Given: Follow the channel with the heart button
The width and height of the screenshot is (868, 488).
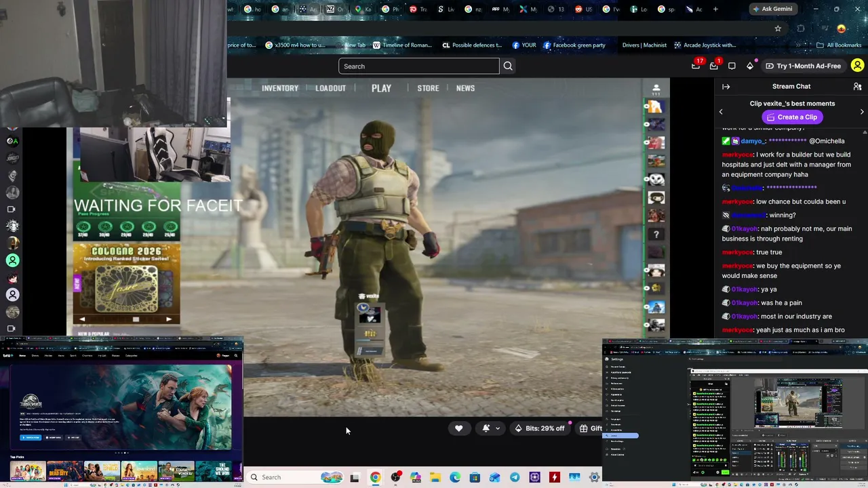Looking at the screenshot, I should coord(458,428).
